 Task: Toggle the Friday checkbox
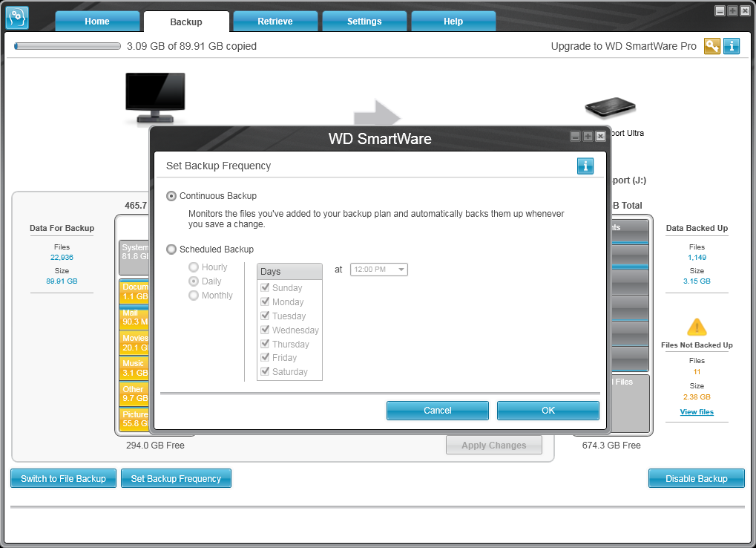[x=265, y=357]
